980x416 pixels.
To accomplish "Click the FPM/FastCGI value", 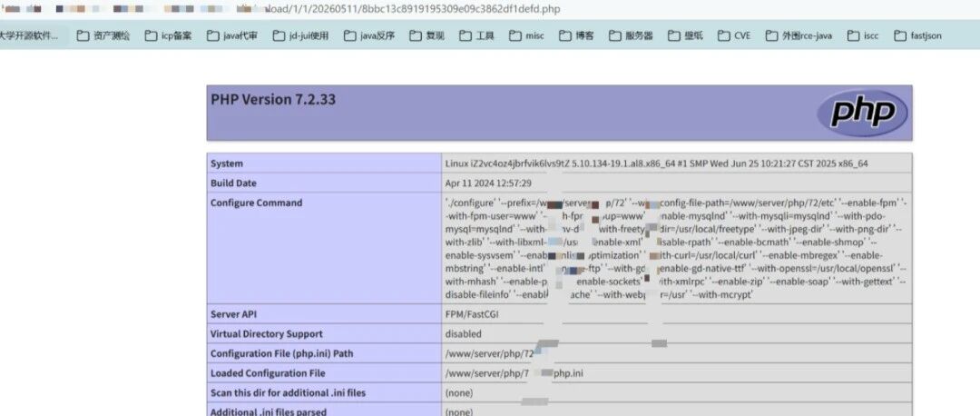I will (472, 314).
